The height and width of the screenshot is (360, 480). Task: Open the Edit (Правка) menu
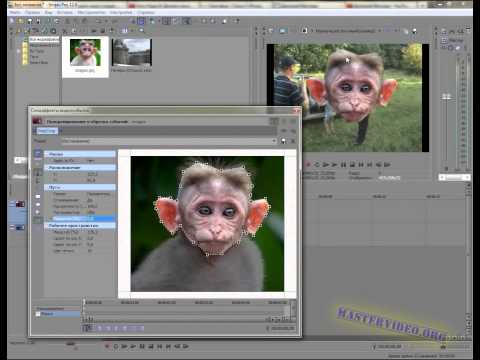pyautogui.click(x=33, y=12)
